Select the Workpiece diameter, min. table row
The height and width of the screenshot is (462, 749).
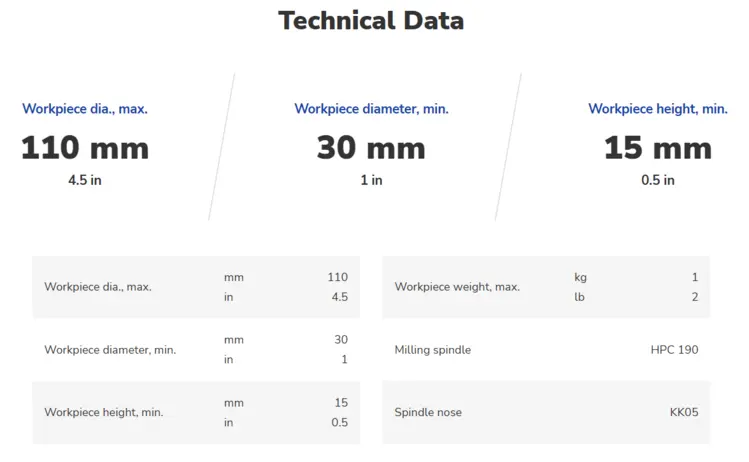coord(196,349)
